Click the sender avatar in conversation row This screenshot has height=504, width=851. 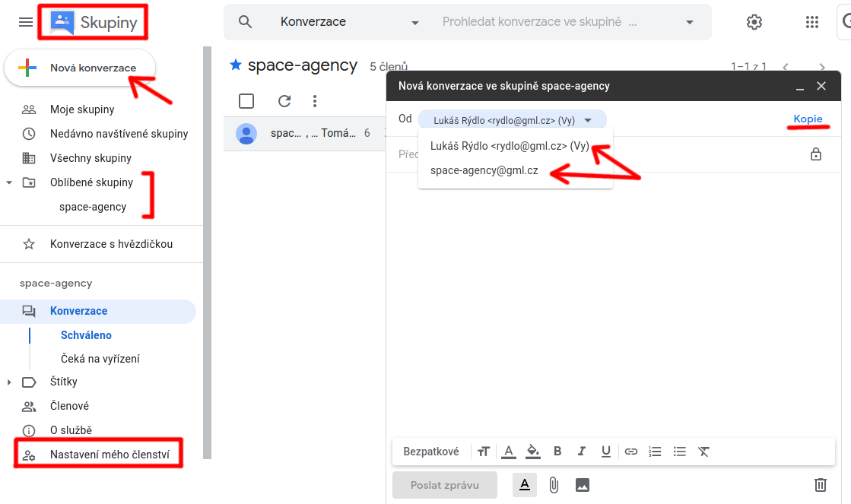(x=246, y=134)
